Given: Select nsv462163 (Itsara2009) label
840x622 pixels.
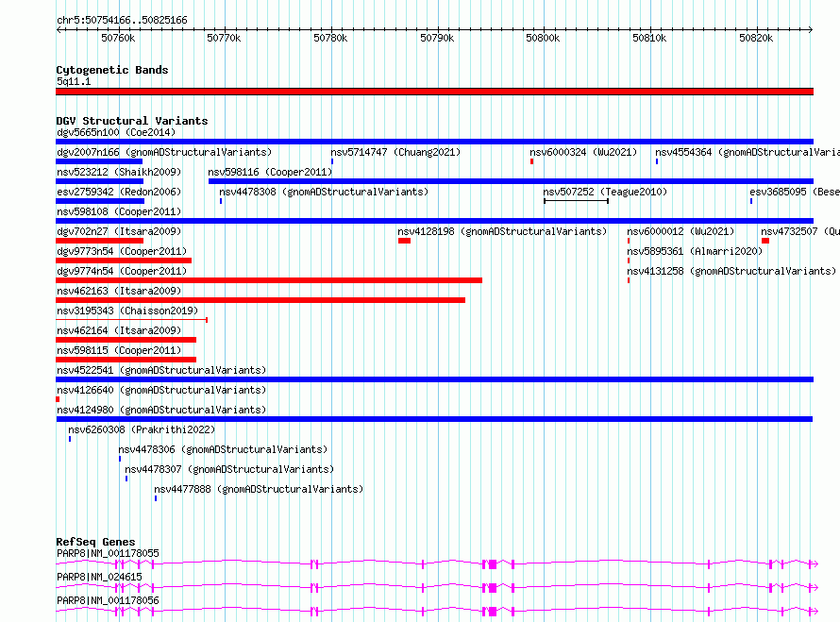Looking at the screenshot, I should pyautogui.click(x=119, y=291).
